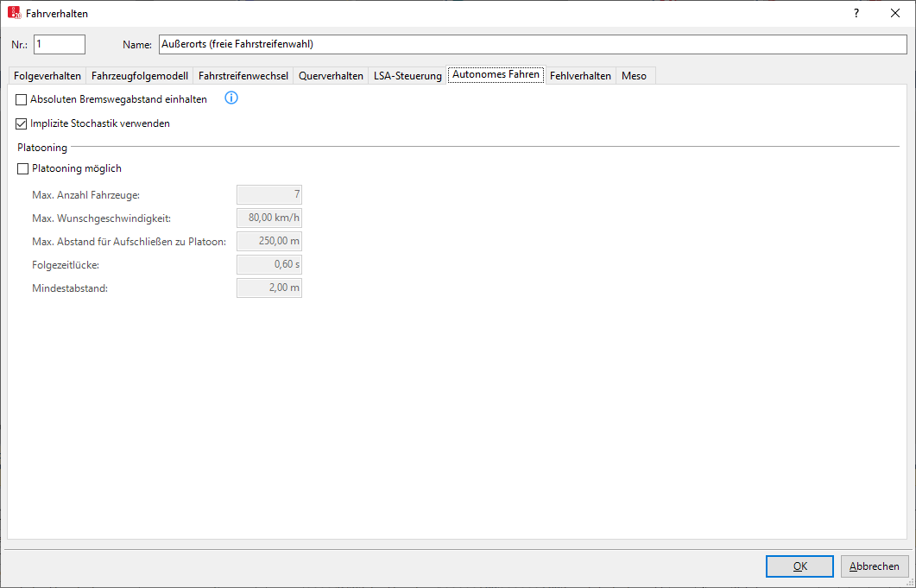This screenshot has height=588, width=916.
Task: Click the Fahrverhalten app icon in title bar
Action: tap(14, 13)
